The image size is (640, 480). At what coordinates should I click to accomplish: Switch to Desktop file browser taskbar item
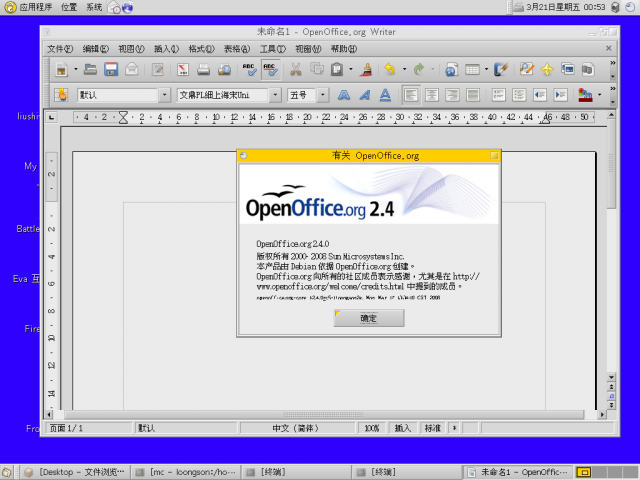point(76,472)
